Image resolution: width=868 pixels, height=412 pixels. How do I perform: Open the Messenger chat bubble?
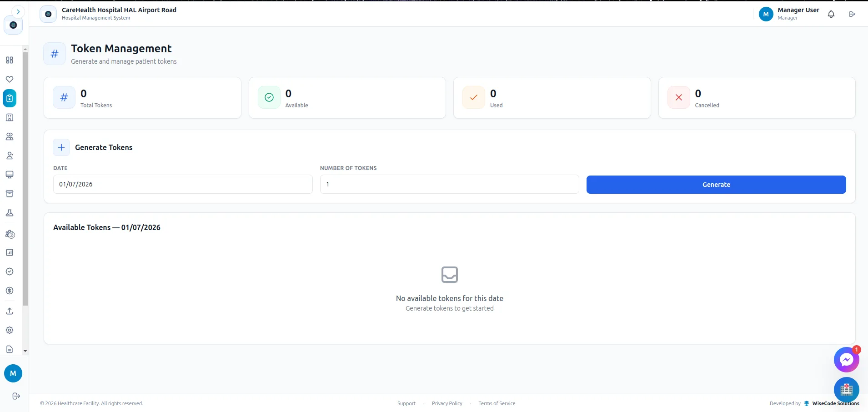coord(846,360)
